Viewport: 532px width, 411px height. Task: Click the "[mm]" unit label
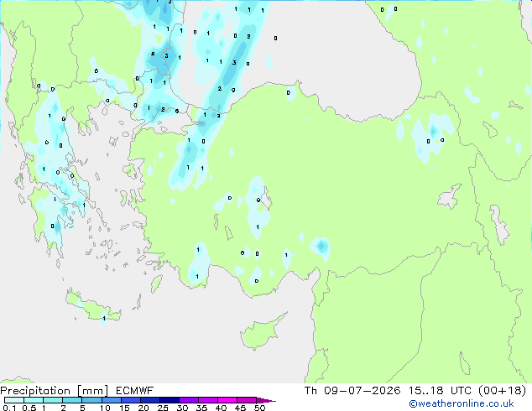(x=92, y=391)
